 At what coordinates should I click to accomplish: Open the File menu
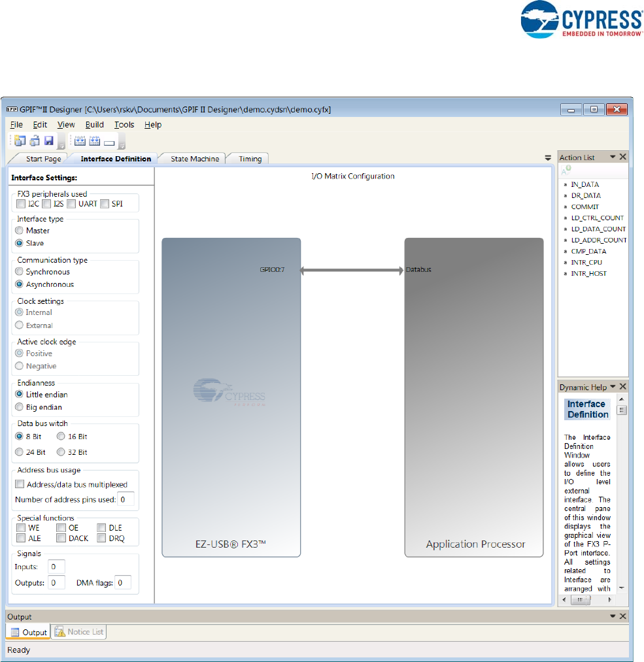click(x=16, y=125)
